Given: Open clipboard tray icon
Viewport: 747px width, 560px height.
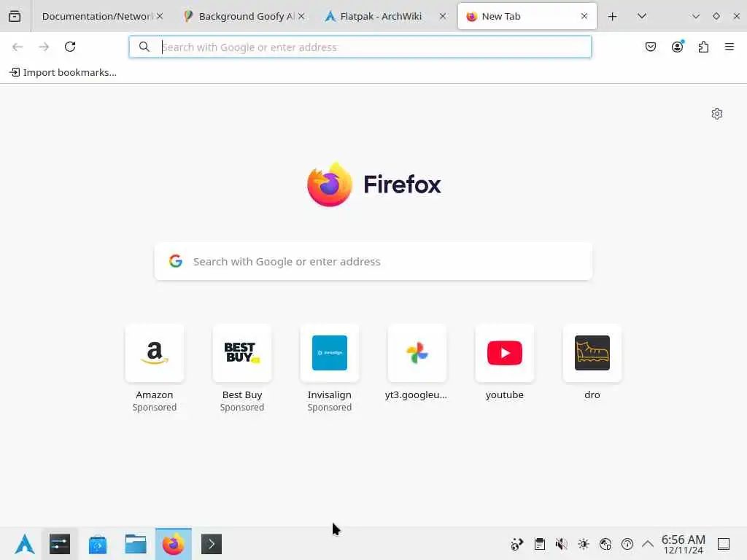Looking at the screenshot, I should pyautogui.click(x=540, y=544).
